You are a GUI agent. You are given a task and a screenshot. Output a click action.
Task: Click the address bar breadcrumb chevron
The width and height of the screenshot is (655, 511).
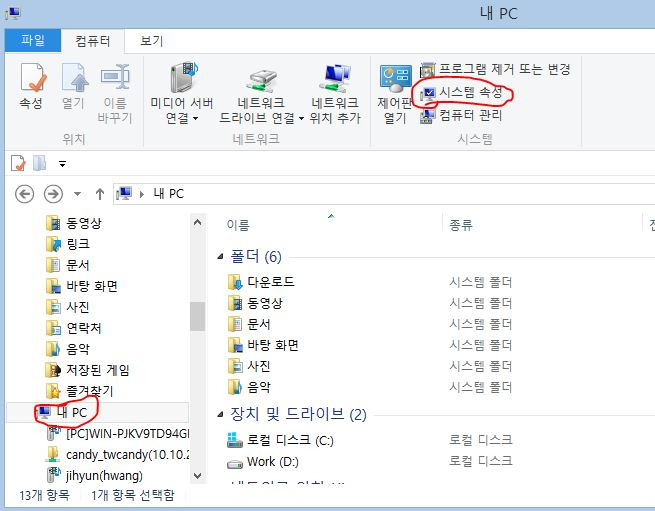(x=142, y=194)
